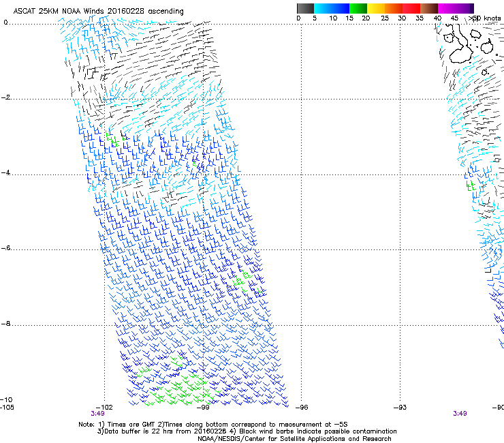Select the yellow 20-25 knot legend color
The height and width of the screenshot is (443, 504).
tap(376, 8)
